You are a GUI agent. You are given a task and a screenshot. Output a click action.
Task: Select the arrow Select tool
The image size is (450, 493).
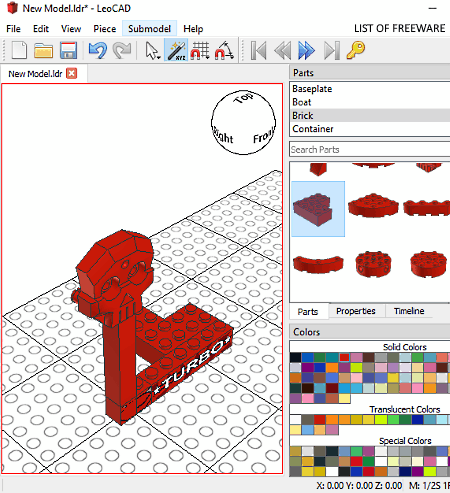click(x=153, y=50)
